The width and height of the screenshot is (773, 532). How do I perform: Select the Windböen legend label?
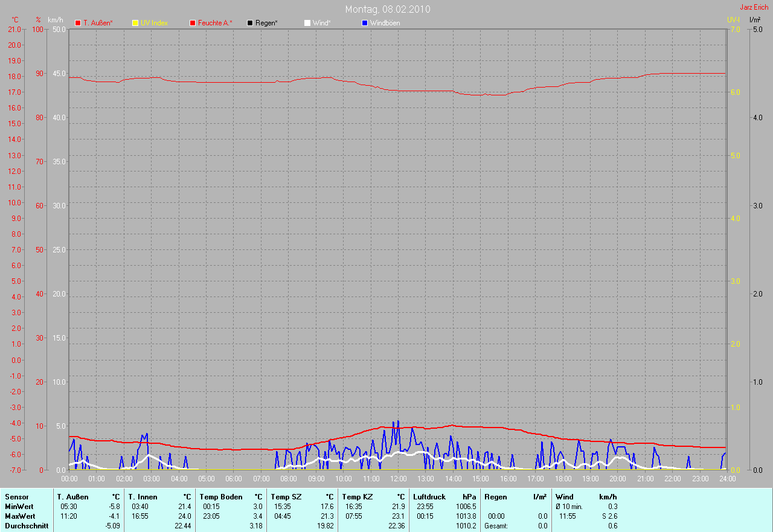pos(385,23)
